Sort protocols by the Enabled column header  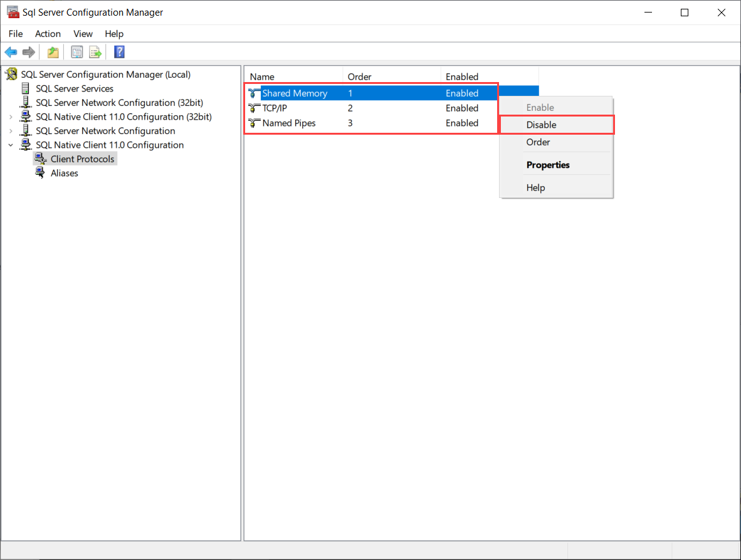pyautogui.click(x=462, y=76)
